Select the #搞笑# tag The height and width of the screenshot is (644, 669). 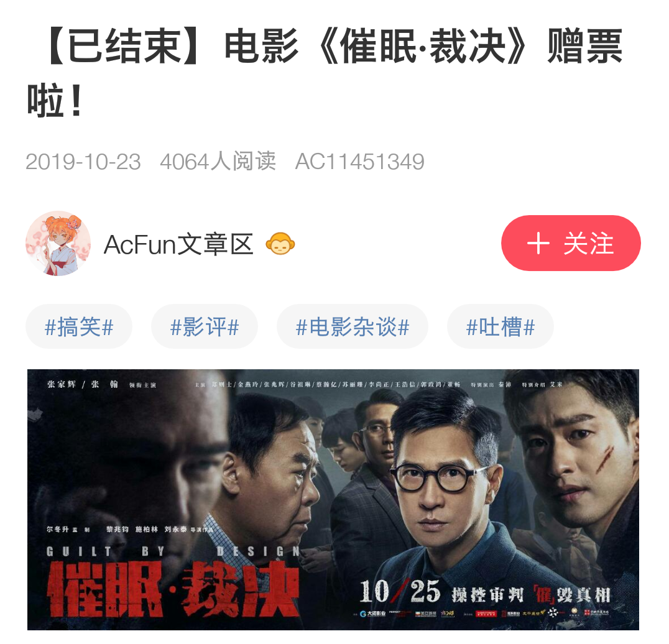click(79, 327)
